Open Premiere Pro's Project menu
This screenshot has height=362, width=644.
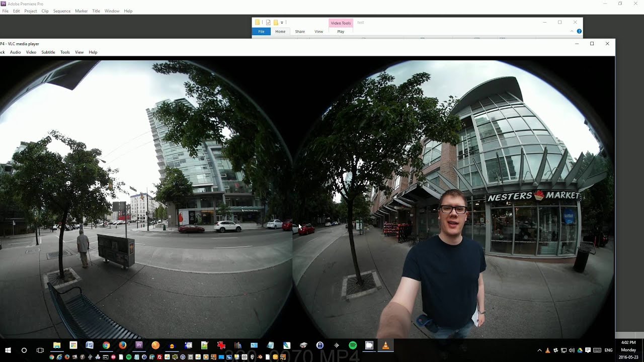click(x=31, y=11)
